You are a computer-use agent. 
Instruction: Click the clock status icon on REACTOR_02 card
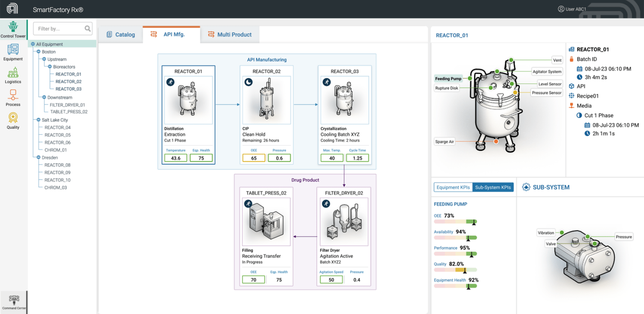[x=248, y=82]
